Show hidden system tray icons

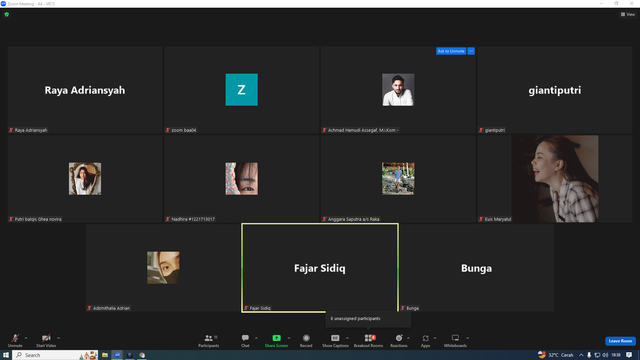point(581,355)
